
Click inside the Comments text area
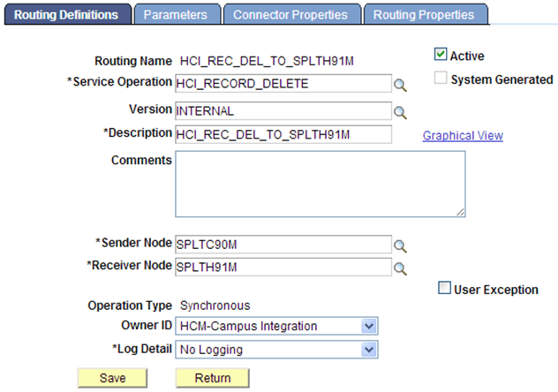click(320, 184)
